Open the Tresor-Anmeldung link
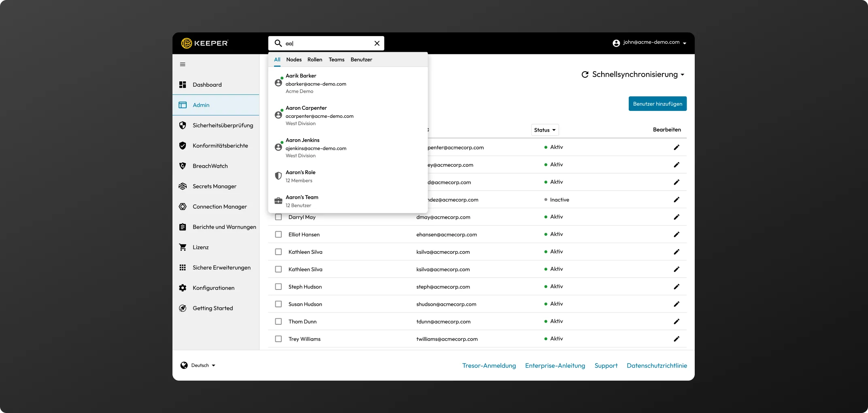The width and height of the screenshot is (868, 413). 489,366
